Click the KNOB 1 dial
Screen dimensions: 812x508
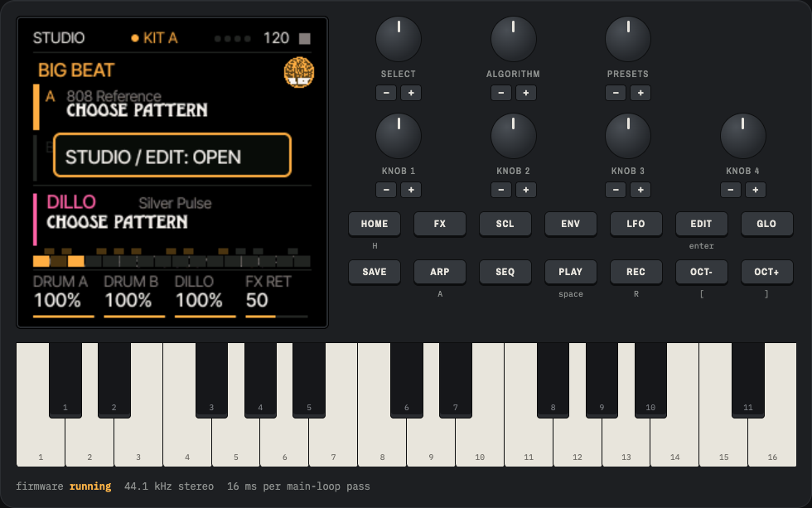[399, 136]
